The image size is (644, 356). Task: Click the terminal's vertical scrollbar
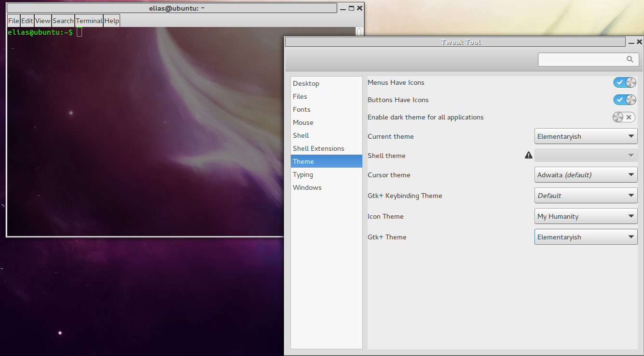[x=359, y=32]
